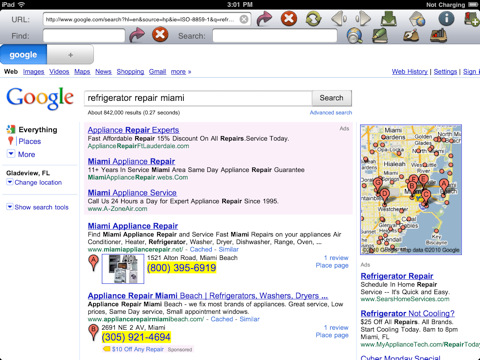Go back using left triangle icon
The width and height of the screenshot is (480, 360).
339,19
